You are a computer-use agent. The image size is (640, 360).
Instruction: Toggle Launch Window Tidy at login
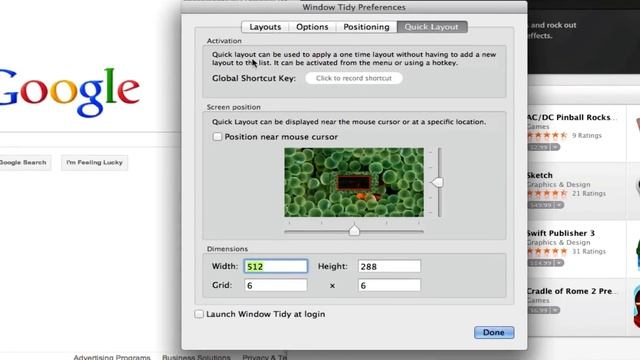pos(199,314)
